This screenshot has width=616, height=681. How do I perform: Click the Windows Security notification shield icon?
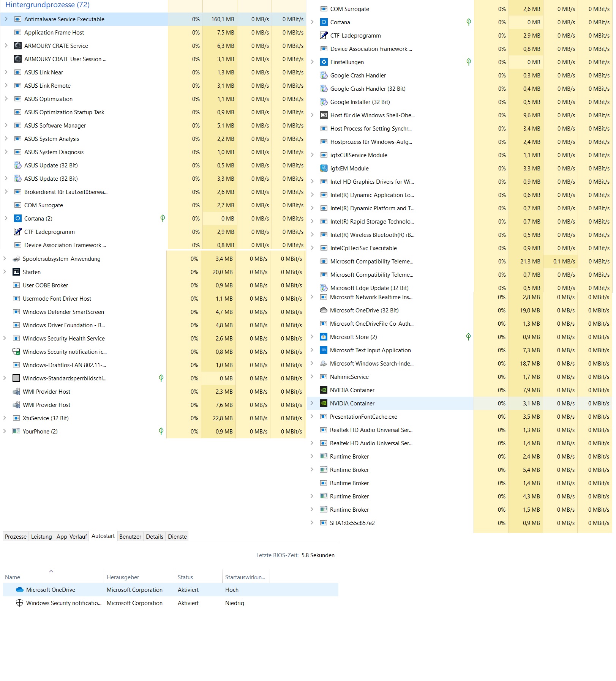(x=16, y=352)
